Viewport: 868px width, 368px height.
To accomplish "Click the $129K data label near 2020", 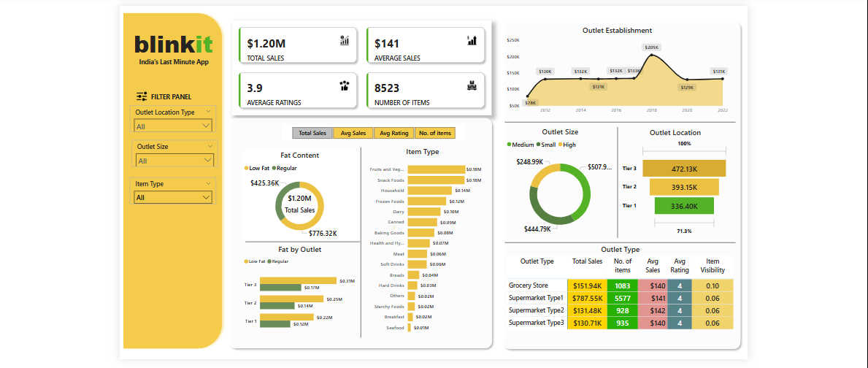I will pos(686,88).
